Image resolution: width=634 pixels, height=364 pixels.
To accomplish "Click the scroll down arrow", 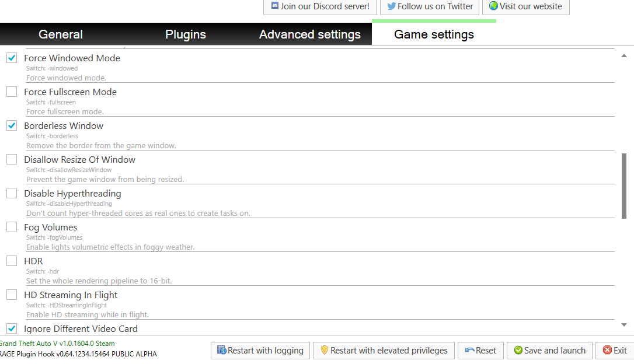I will [624, 325].
